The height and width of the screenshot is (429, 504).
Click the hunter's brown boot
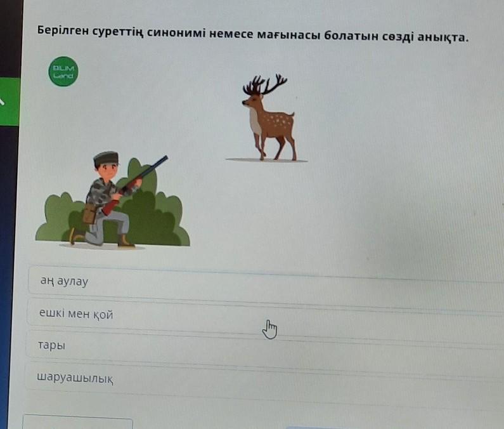(x=126, y=241)
